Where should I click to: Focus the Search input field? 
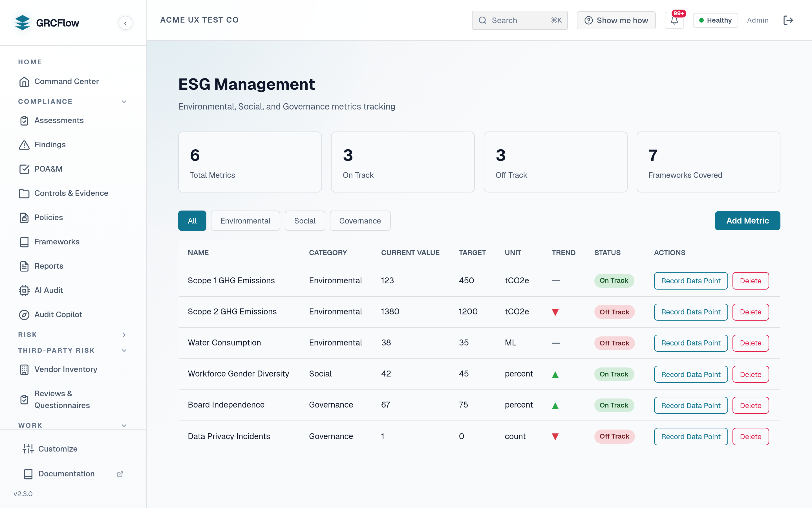(x=520, y=21)
